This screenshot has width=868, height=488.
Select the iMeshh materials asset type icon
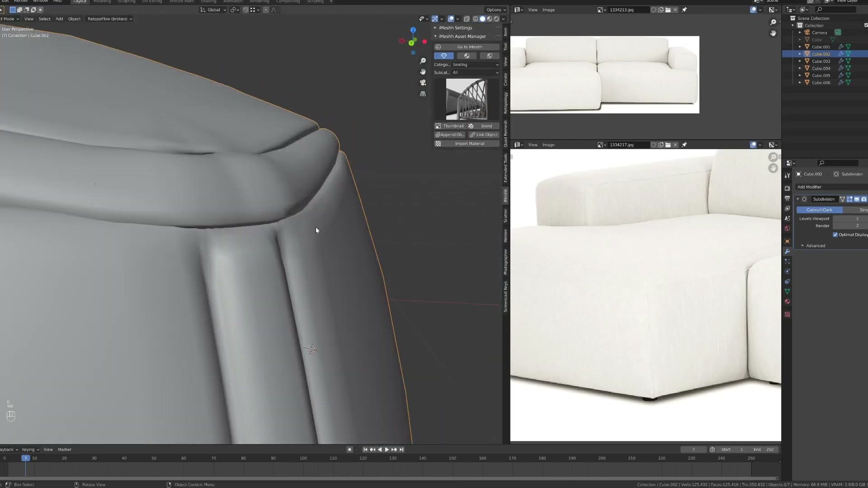(467, 56)
